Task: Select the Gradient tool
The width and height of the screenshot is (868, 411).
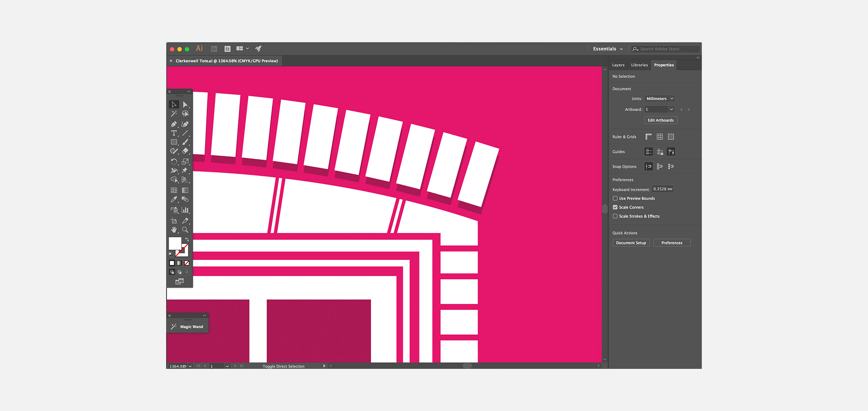Action: pyautogui.click(x=185, y=190)
